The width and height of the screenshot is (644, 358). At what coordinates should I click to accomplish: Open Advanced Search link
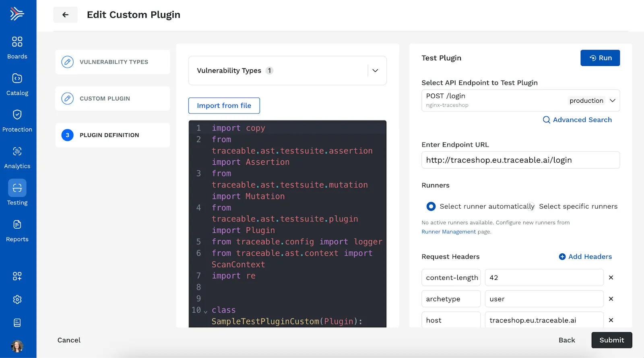pos(582,120)
